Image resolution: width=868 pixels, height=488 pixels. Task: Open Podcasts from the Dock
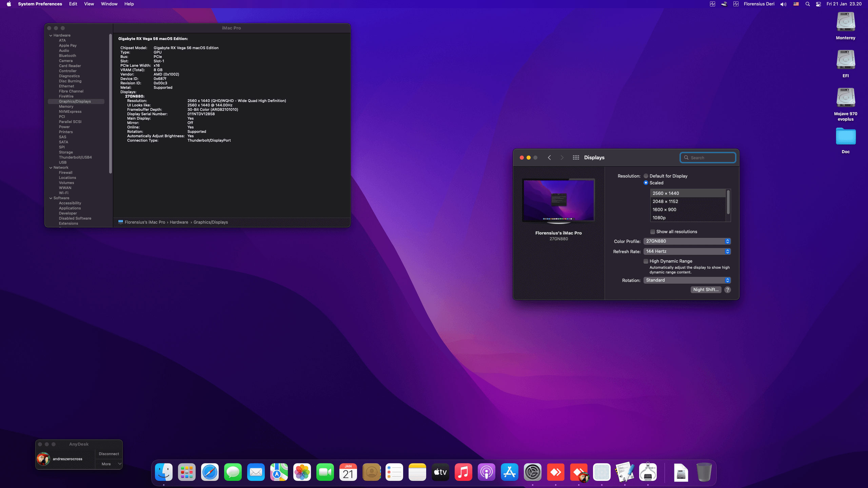pos(487,472)
